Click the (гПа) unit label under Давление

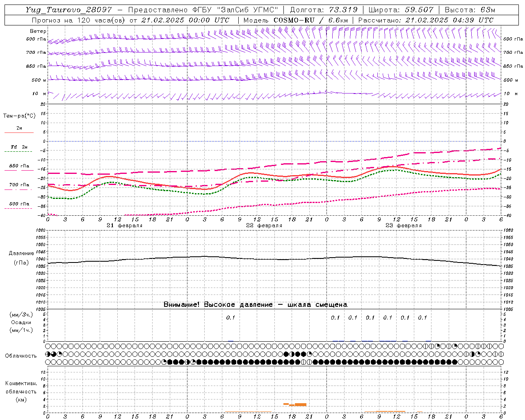click(x=21, y=262)
